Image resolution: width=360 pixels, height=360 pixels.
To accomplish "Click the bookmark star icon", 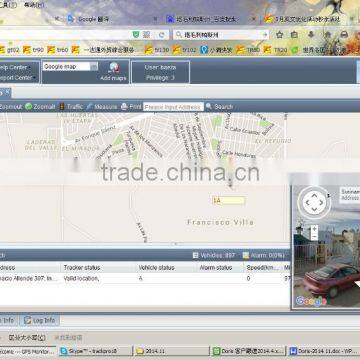I will 279,35.
